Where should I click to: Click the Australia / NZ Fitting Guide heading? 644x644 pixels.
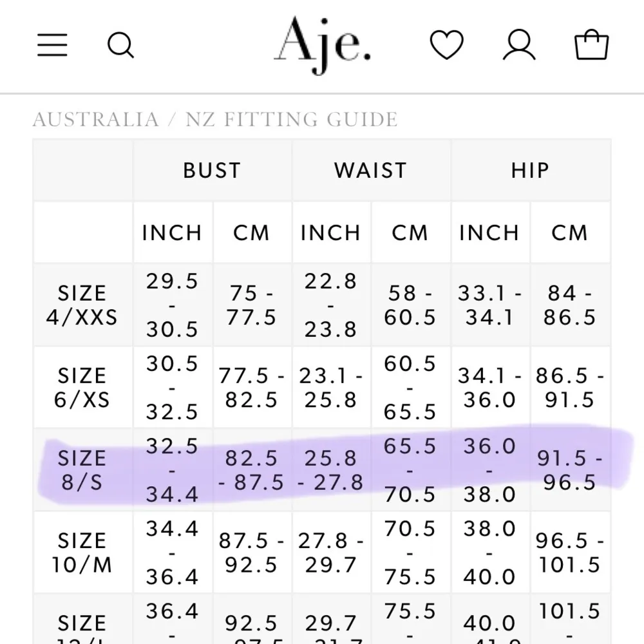(215, 120)
